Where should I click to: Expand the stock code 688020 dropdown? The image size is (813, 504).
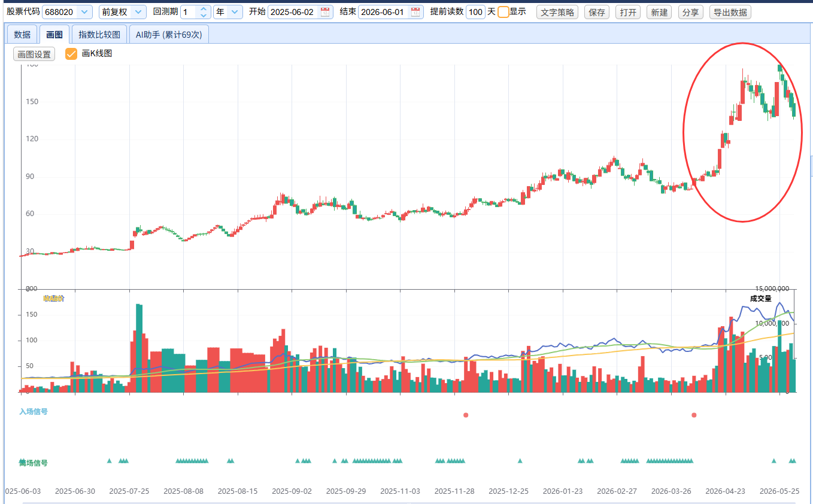[x=84, y=12]
